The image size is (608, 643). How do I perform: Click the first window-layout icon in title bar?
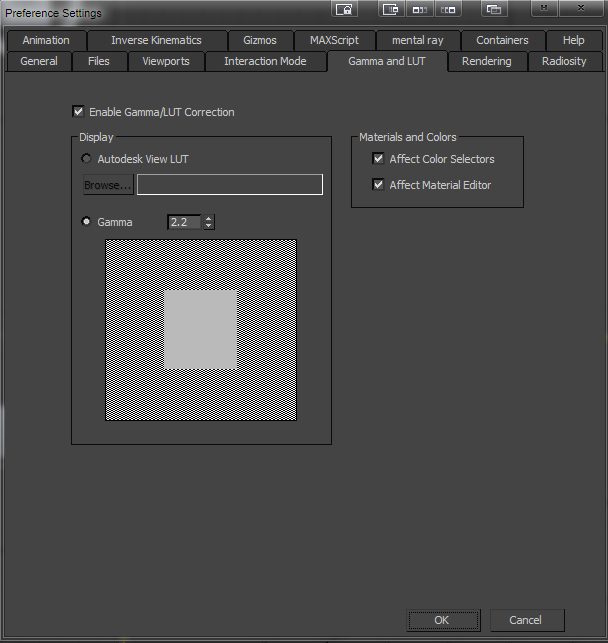[x=392, y=9]
